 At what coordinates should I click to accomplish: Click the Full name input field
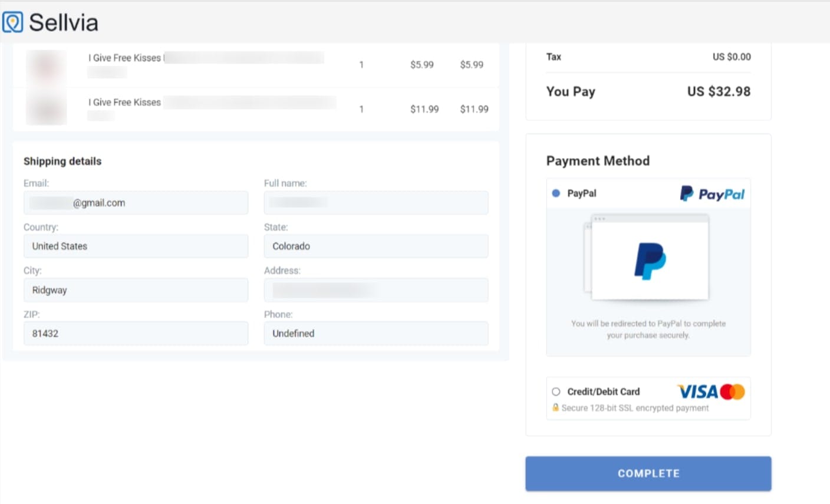tap(376, 203)
